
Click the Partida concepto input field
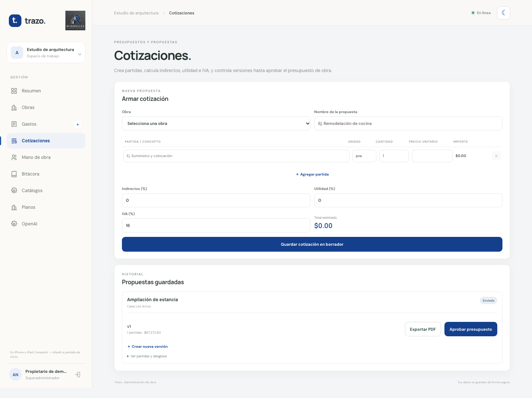[236, 156]
